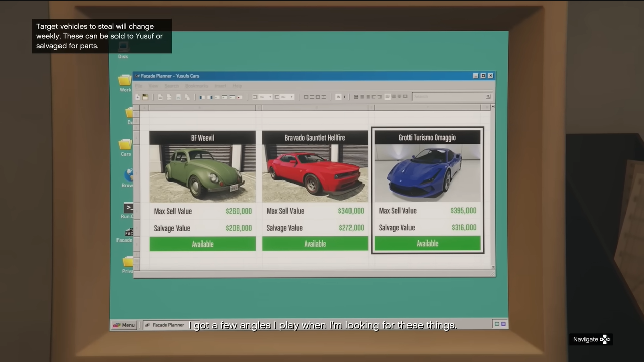This screenshot has height=362, width=644.
Task: Launch the Run command terminal icon
Action: point(128,209)
